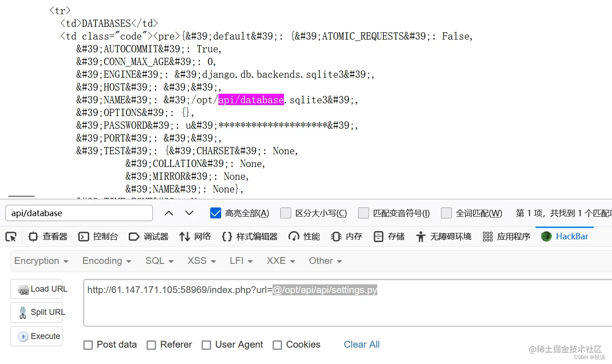
Task: Open the XSS dropdown menu
Action: (202, 261)
